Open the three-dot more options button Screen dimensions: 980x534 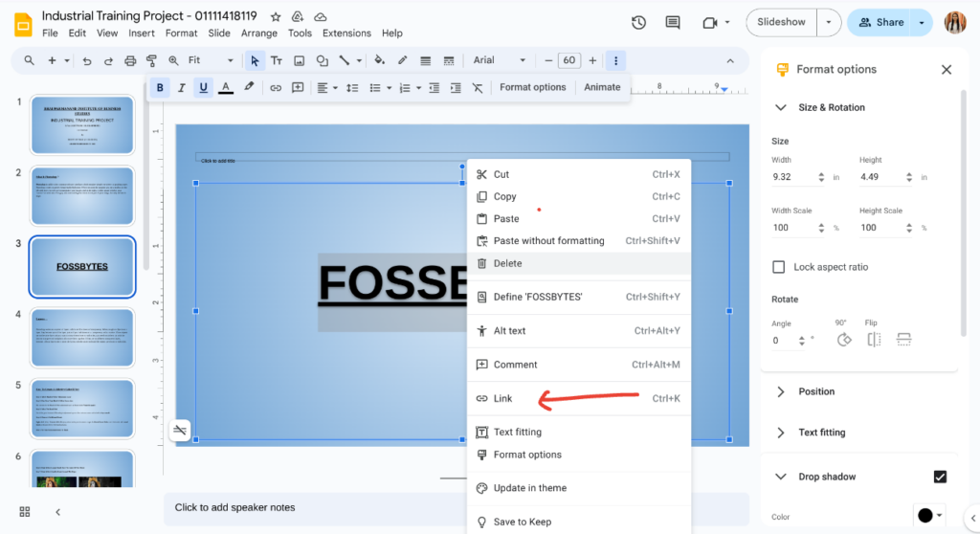tap(615, 60)
